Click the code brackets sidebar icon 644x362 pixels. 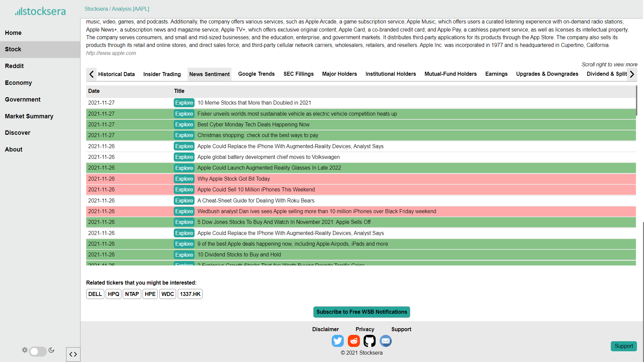point(73,354)
